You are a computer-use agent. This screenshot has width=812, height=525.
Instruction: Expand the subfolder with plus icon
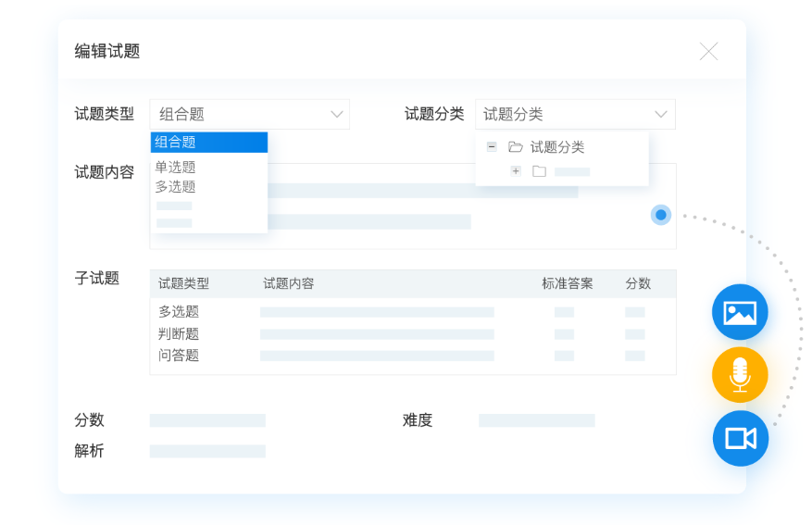point(516,171)
